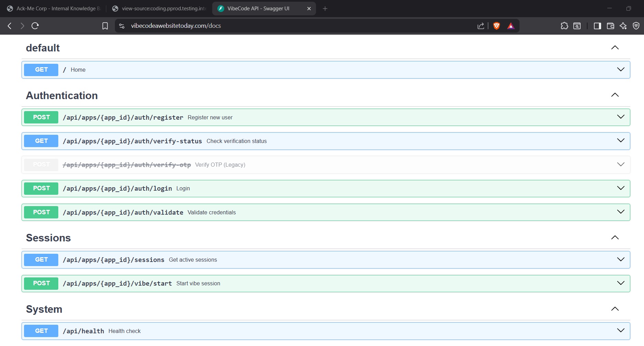Launch the Leo AI sparkle icon
The height and width of the screenshot is (346, 644).
[623, 26]
